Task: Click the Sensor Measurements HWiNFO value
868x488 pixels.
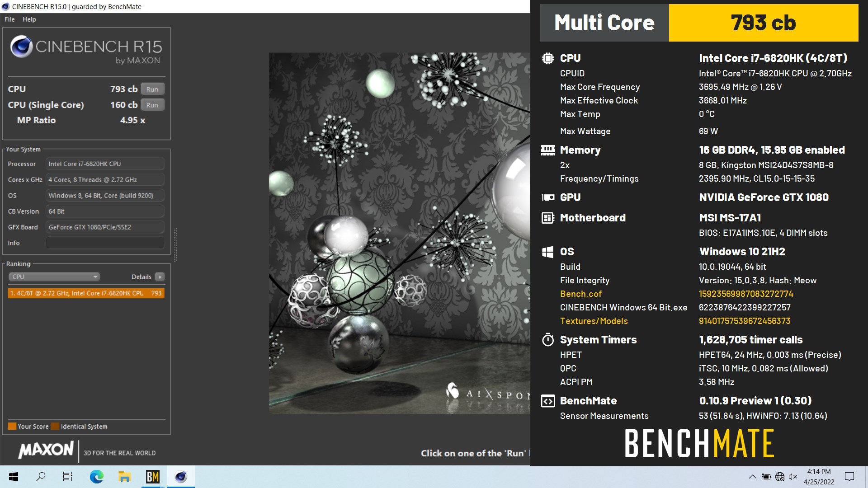Action: 763,416
